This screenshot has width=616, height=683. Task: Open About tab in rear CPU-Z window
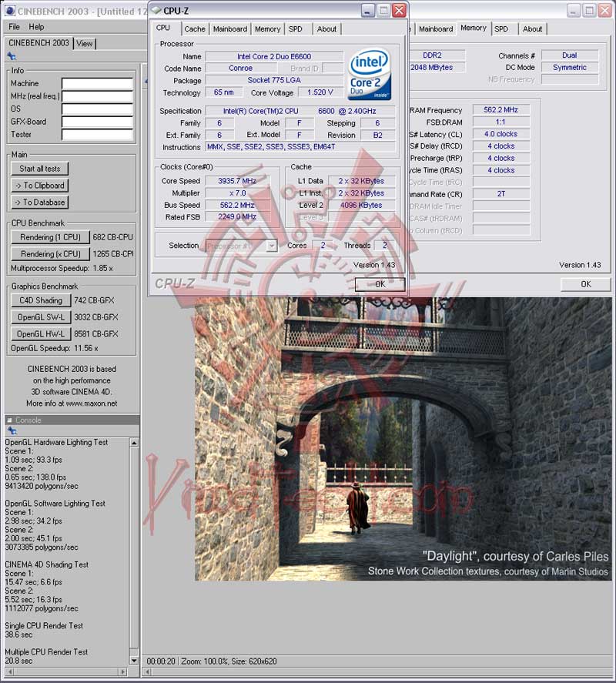tap(532, 28)
